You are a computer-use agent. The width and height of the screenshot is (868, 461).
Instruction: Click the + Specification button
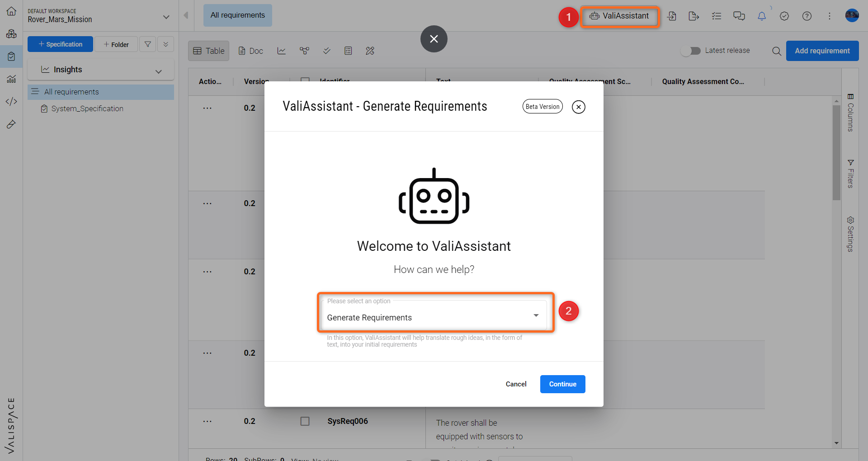60,44
